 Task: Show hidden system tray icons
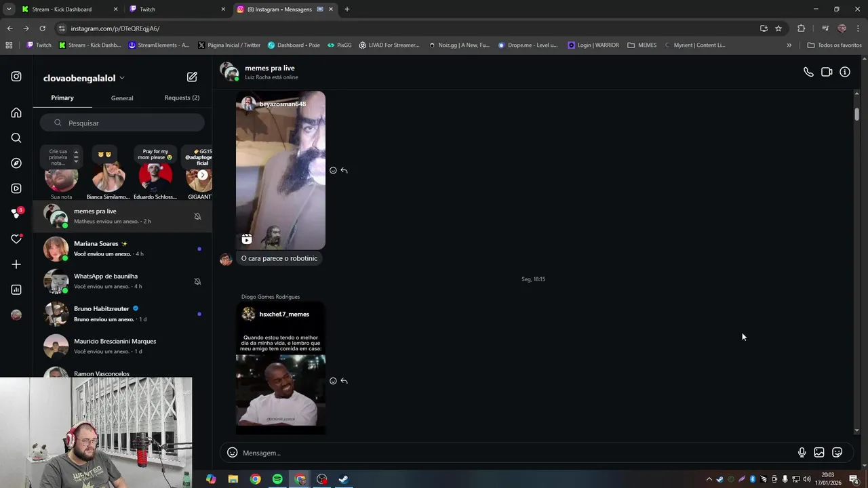709,479
